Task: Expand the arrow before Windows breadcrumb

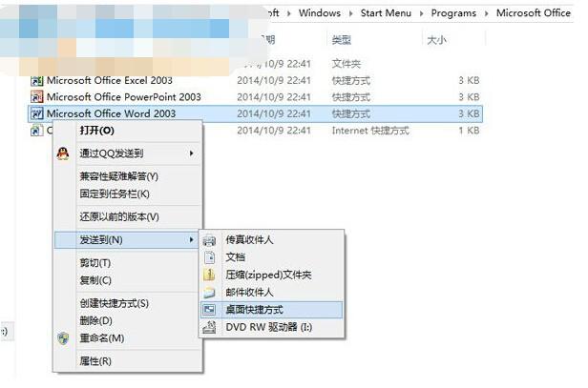Action: point(288,14)
